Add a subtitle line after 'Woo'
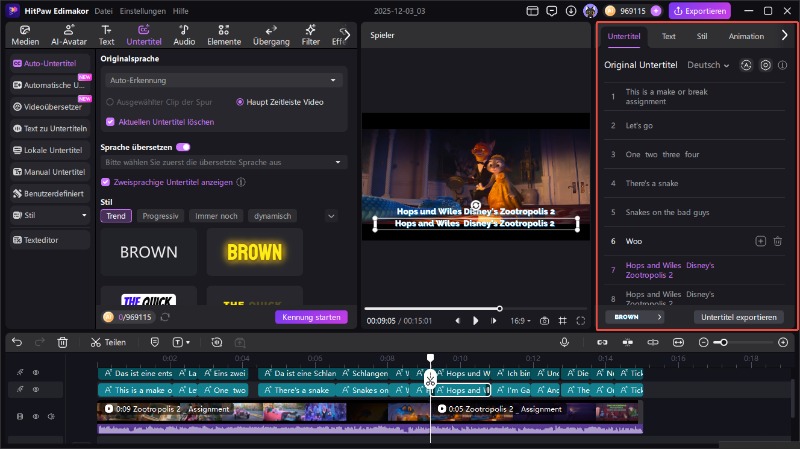This screenshot has height=449, width=800. [760, 241]
